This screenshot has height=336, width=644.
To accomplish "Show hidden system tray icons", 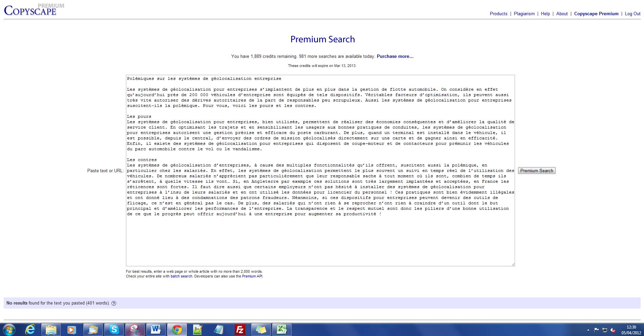I will point(588,330).
